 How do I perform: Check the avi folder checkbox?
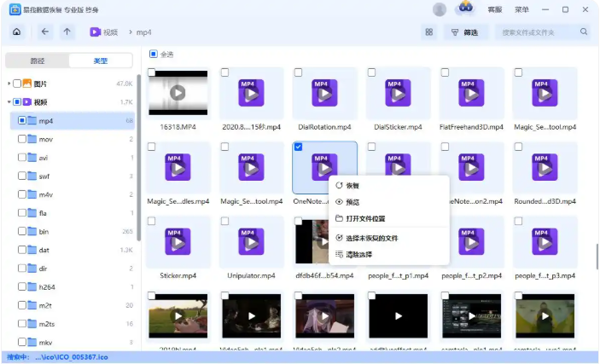tap(22, 157)
